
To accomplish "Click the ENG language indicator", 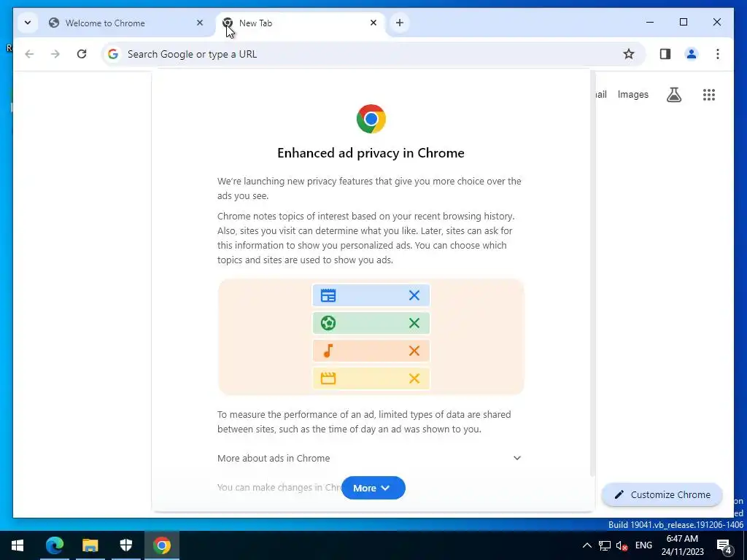I will pos(643,545).
